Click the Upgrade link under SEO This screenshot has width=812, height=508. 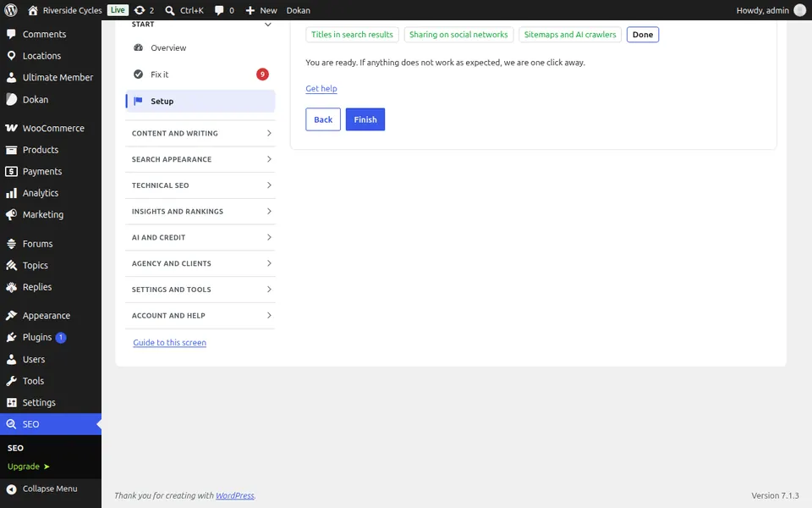click(x=29, y=467)
